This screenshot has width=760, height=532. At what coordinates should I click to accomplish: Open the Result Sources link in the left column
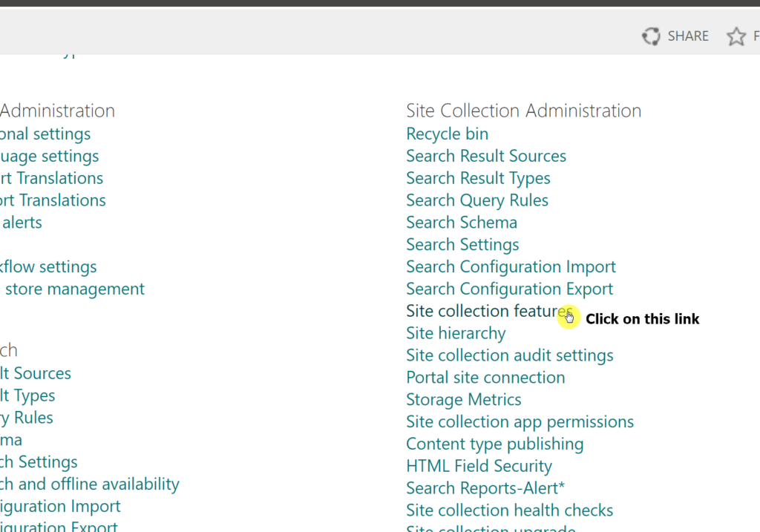pyautogui.click(x=36, y=373)
